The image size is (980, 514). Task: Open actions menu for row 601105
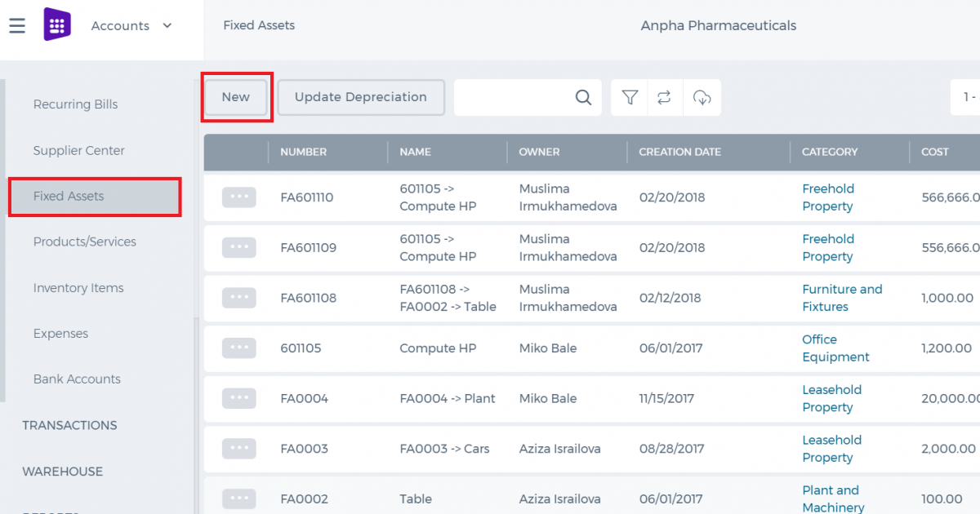coord(238,348)
